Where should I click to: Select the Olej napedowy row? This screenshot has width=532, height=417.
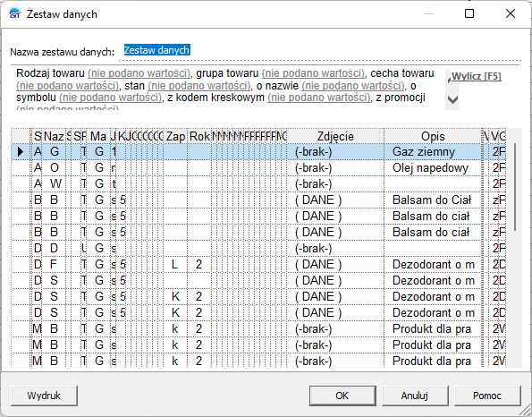pos(258,168)
